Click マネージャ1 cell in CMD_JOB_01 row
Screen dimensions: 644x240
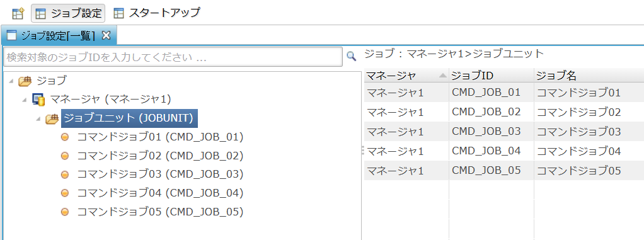point(406,93)
